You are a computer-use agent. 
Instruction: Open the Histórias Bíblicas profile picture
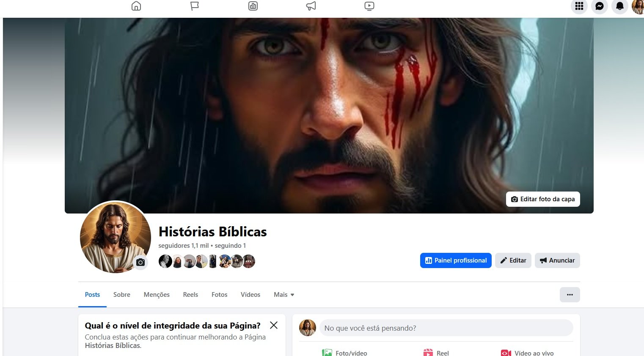(116, 237)
